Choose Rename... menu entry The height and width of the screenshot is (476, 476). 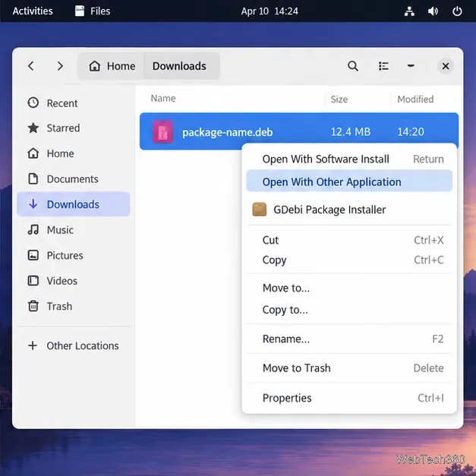coord(349,339)
